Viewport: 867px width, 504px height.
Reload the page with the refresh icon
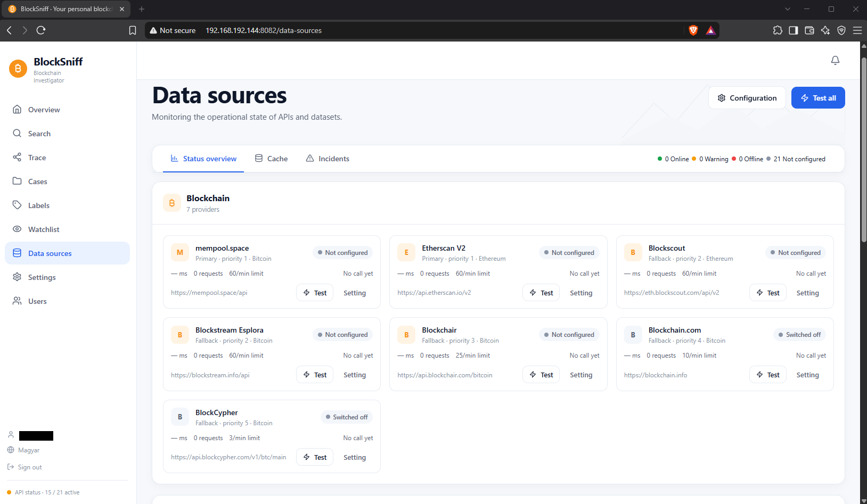(41, 30)
